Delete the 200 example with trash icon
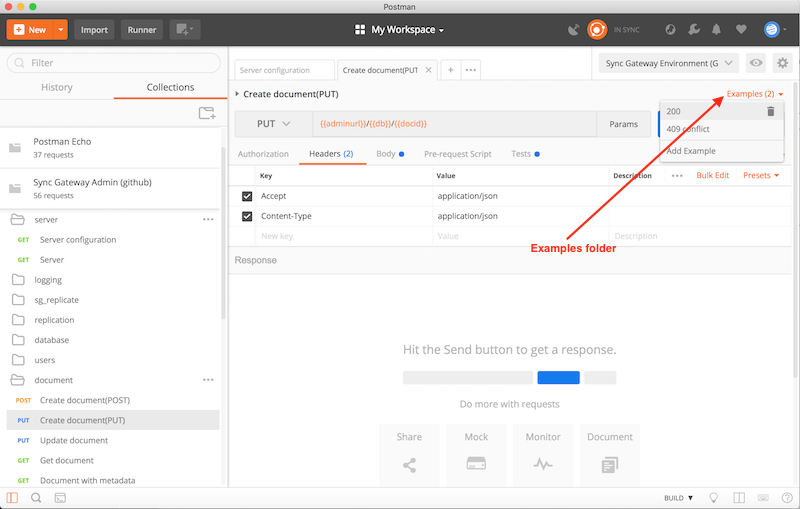This screenshot has height=509, width=800. point(770,111)
